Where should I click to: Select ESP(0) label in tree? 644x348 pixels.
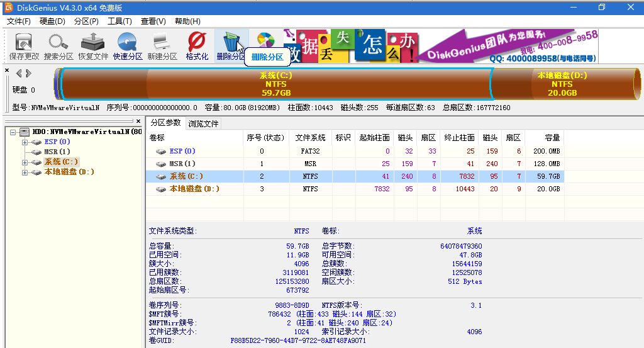(57, 142)
